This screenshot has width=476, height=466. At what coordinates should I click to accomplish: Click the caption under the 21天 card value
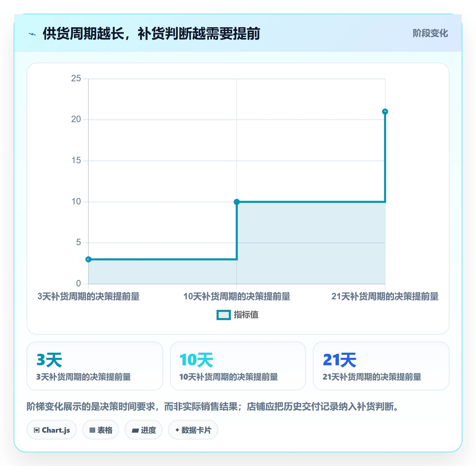[x=372, y=377]
